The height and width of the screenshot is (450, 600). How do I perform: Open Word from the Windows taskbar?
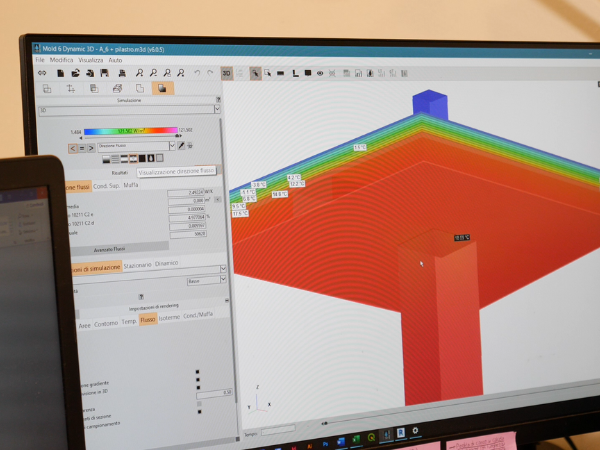341,441
